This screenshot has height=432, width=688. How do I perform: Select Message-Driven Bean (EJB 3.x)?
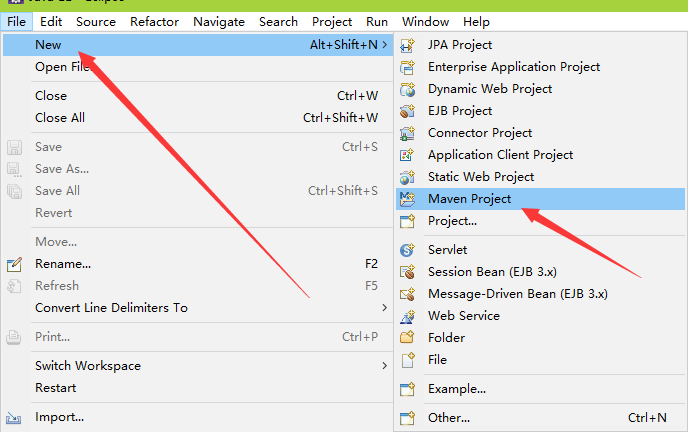pyautogui.click(x=540, y=294)
